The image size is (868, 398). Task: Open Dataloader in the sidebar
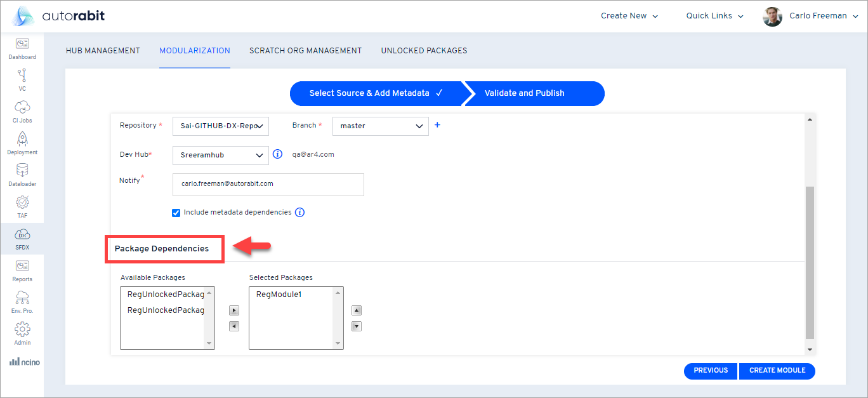(22, 171)
